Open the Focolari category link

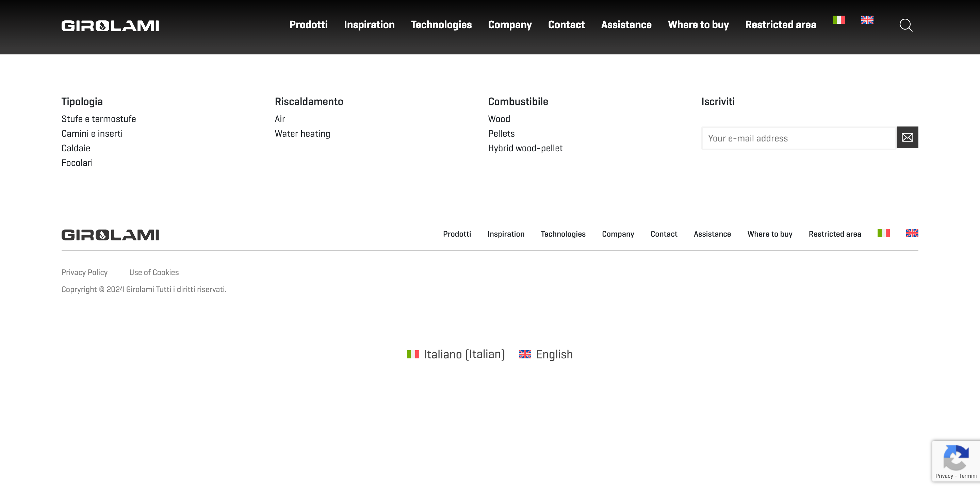tap(77, 163)
